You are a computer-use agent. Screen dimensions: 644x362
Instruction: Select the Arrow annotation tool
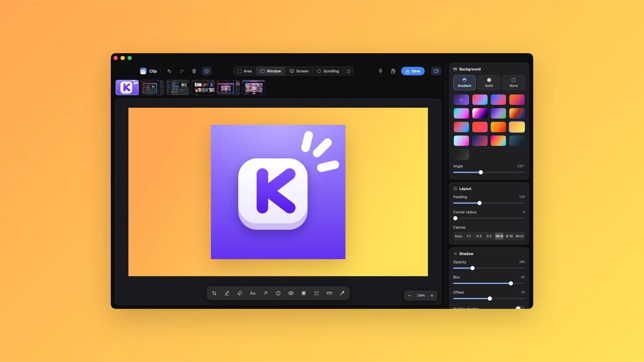[265, 293]
